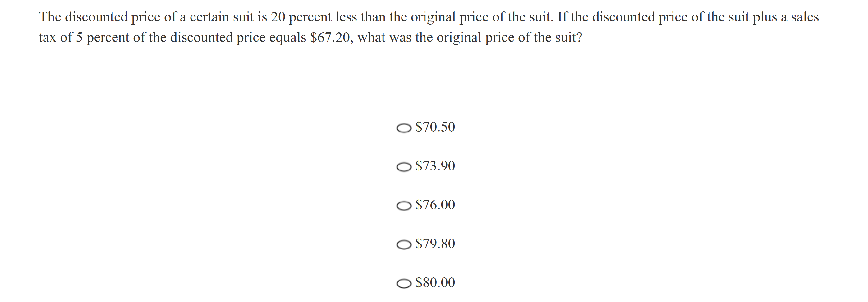Click the "$76.00" answer label text
The height and width of the screenshot is (302, 868).
point(435,205)
